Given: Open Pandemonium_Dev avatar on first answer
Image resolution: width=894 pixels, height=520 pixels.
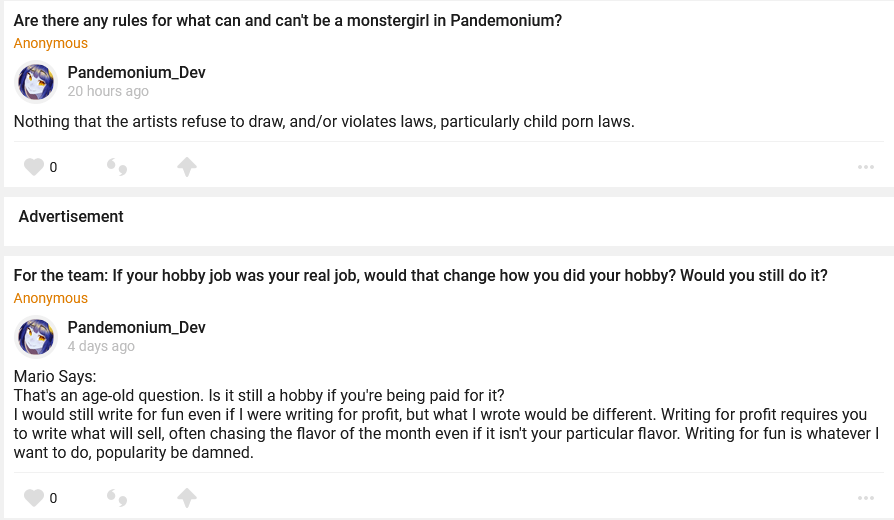Looking at the screenshot, I should [37, 82].
